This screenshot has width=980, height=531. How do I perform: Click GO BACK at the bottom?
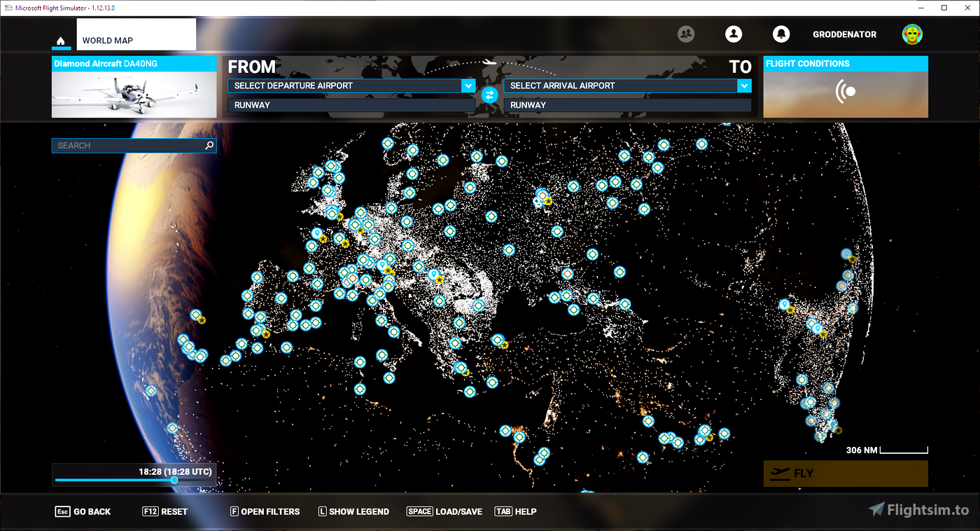(83, 511)
